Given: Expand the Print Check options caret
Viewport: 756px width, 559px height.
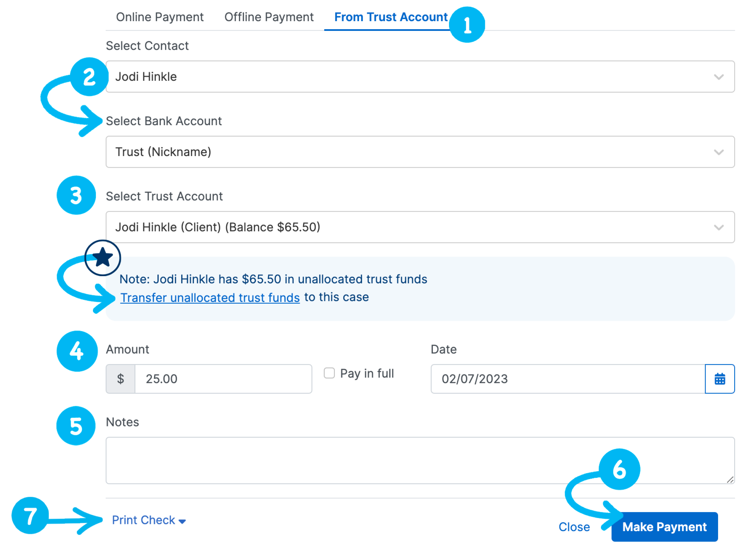Looking at the screenshot, I should tap(182, 521).
